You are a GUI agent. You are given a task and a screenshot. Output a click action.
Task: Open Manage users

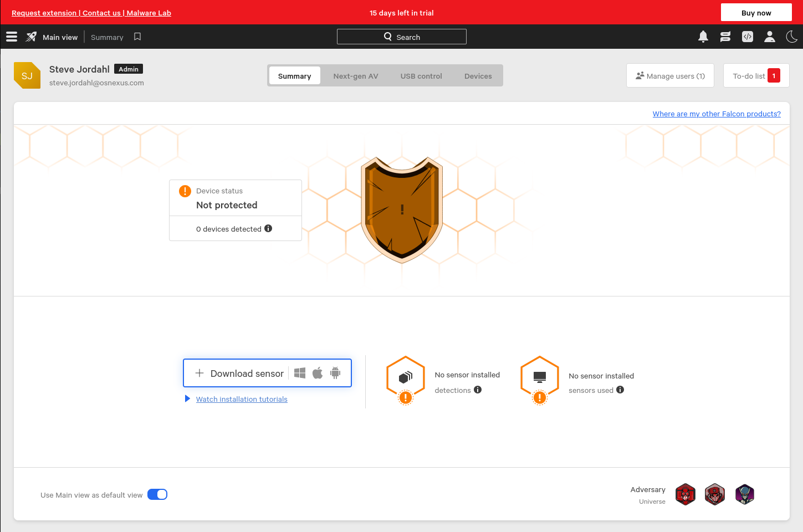pyautogui.click(x=670, y=76)
